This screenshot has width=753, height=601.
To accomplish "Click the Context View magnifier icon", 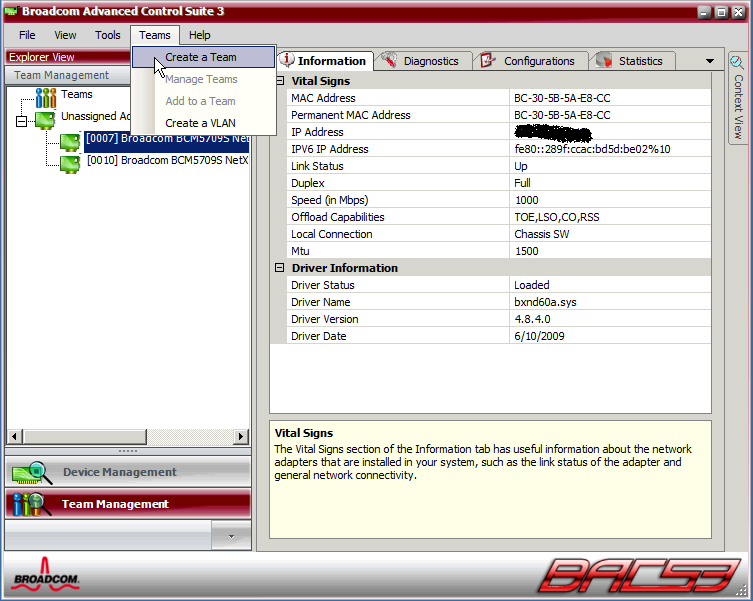I will 737,62.
